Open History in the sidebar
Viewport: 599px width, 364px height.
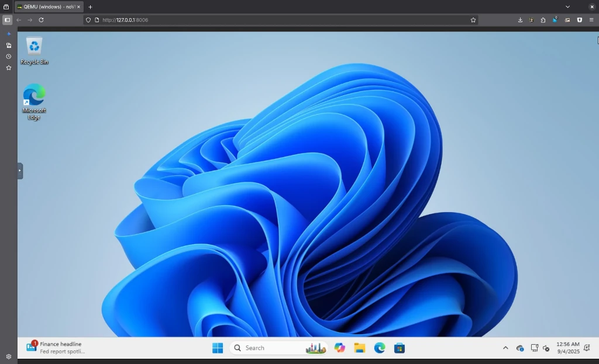tap(9, 57)
